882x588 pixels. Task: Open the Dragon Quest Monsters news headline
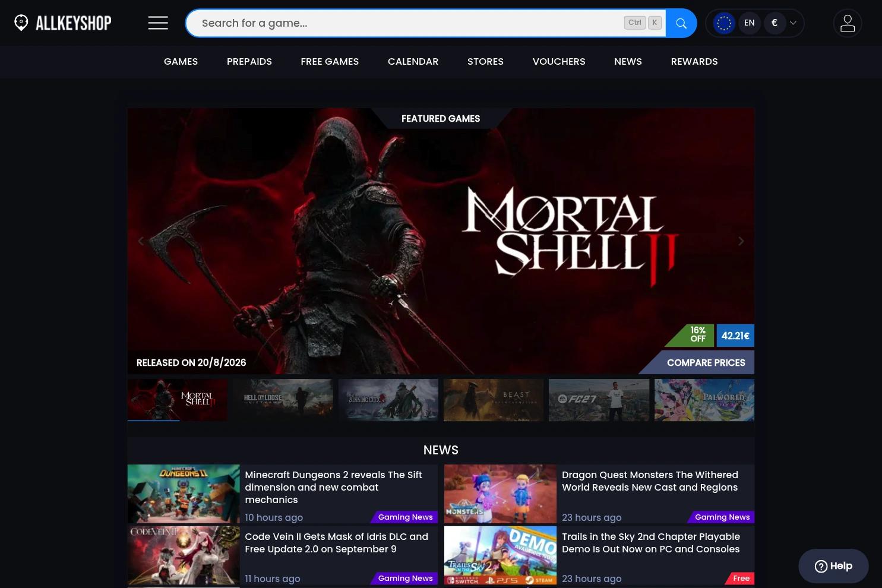coord(650,481)
